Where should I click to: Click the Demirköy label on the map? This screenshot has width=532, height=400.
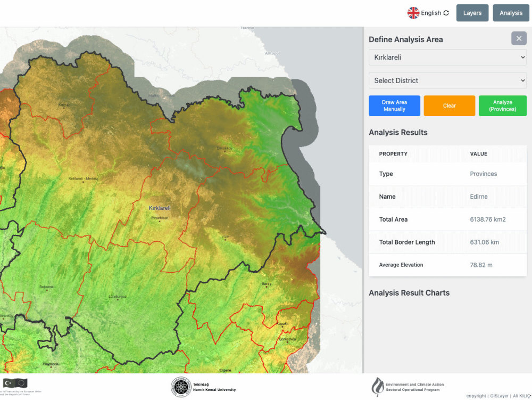(225, 148)
